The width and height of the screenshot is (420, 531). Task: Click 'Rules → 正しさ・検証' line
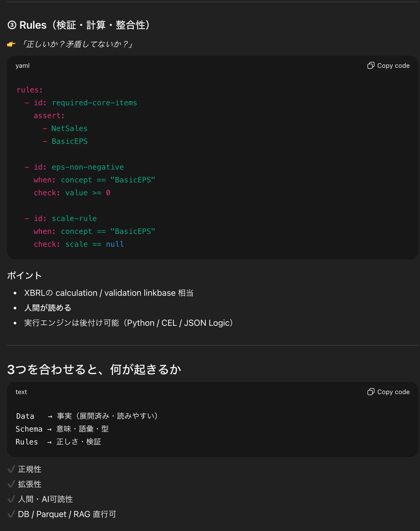(58, 442)
